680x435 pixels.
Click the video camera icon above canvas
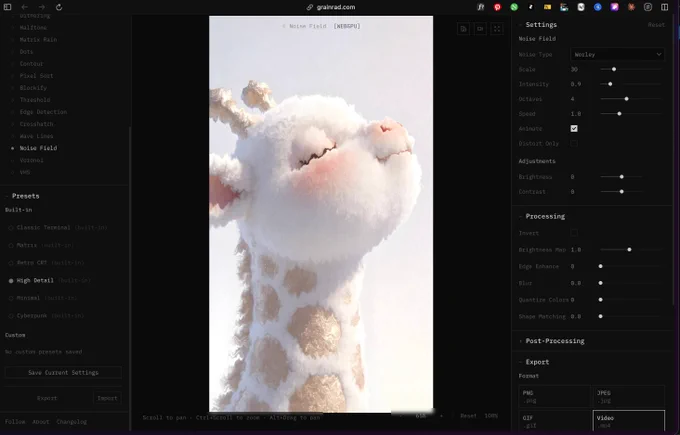[480, 29]
